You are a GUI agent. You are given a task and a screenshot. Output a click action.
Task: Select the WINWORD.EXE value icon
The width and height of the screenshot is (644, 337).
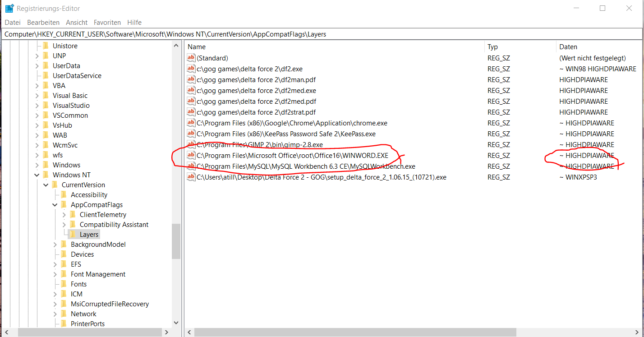(191, 156)
